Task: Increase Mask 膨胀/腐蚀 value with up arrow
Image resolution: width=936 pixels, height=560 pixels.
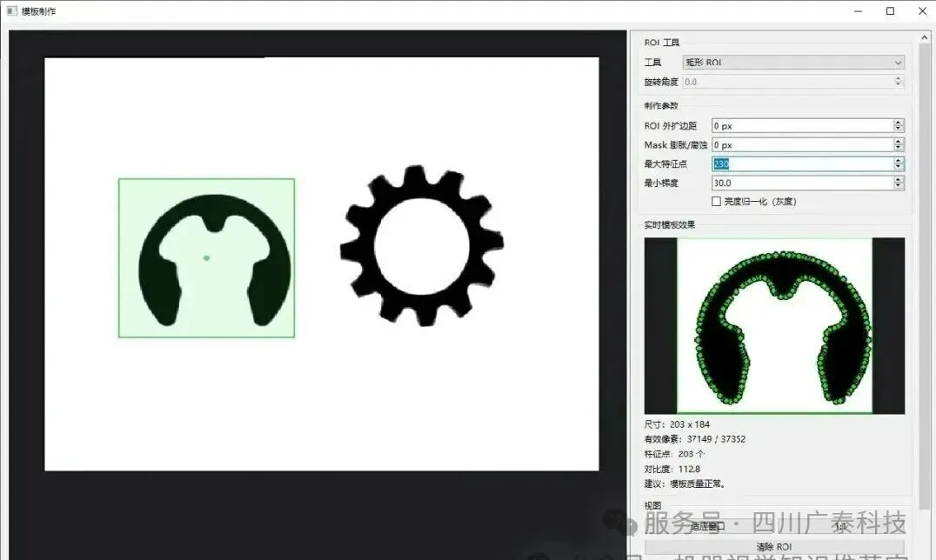Action: pos(899,142)
